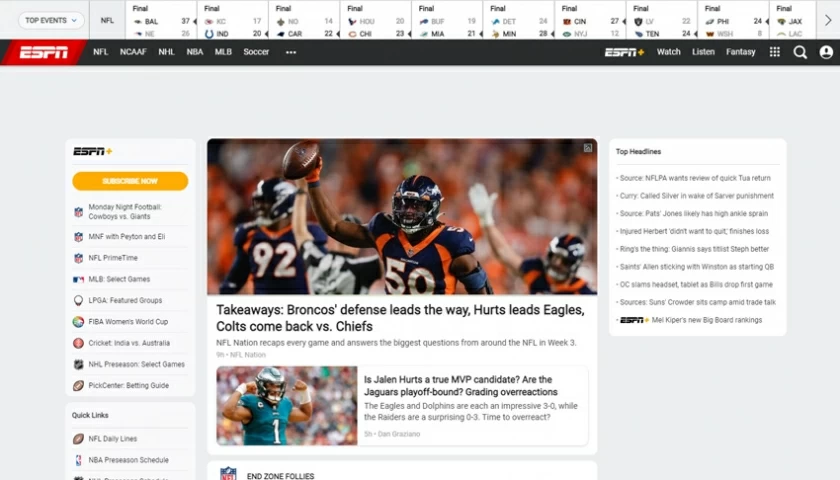The width and height of the screenshot is (840, 480).
Task: Open Suns' Crowder trade talk headline
Action: [x=698, y=302]
